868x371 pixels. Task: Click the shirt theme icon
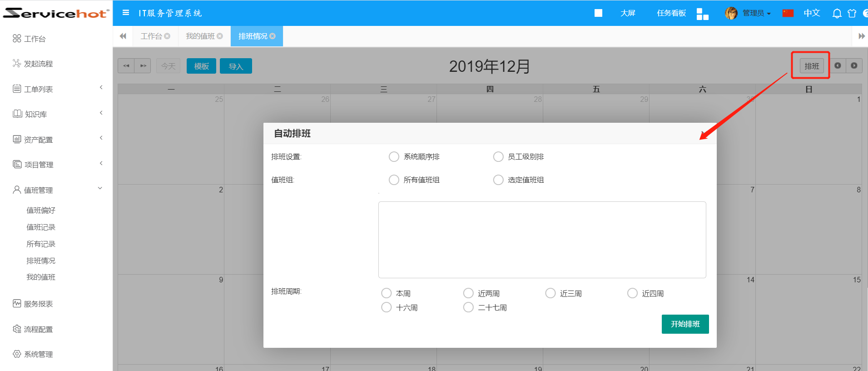[x=852, y=13]
